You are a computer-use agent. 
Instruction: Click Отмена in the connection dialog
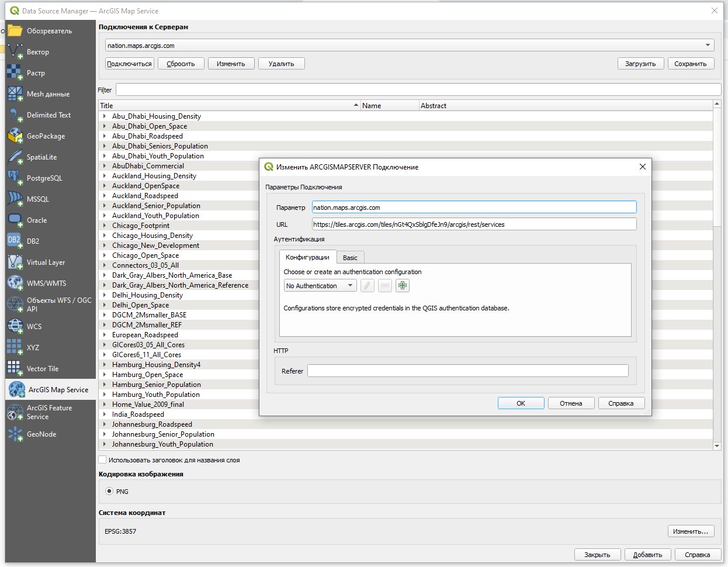pos(571,403)
